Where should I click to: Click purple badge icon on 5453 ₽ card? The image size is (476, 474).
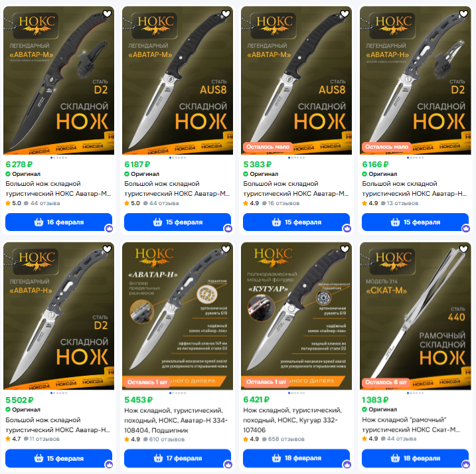click(x=228, y=464)
